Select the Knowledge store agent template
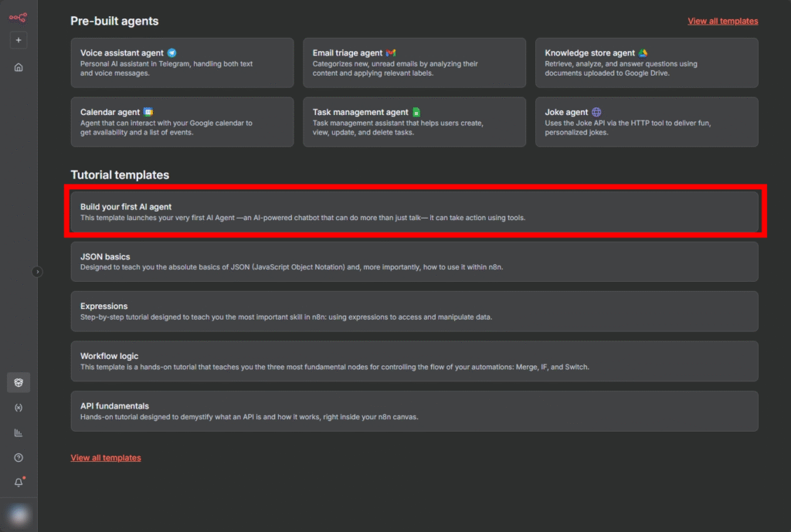This screenshot has width=791, height=532. coord(646,63)
